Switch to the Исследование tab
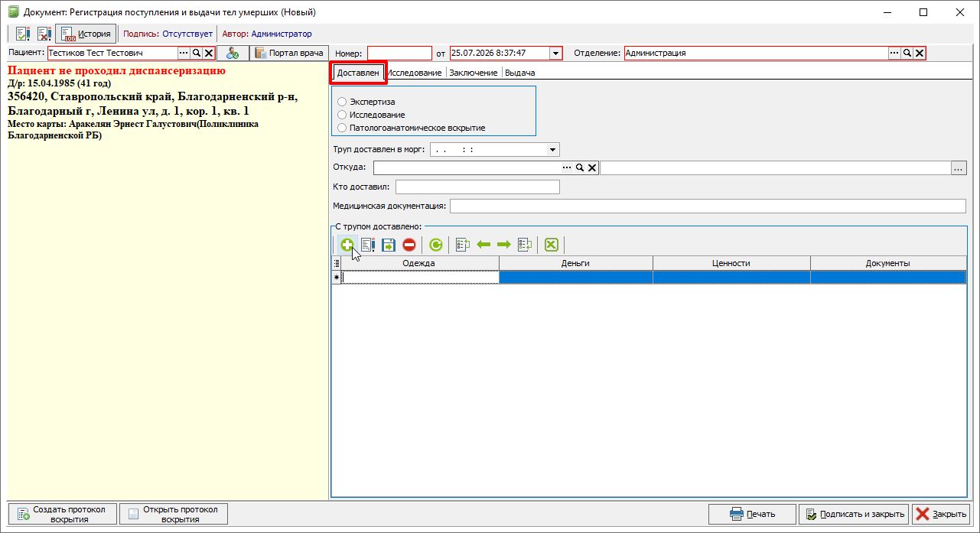980x533 pixels. [x=415, y=73]
